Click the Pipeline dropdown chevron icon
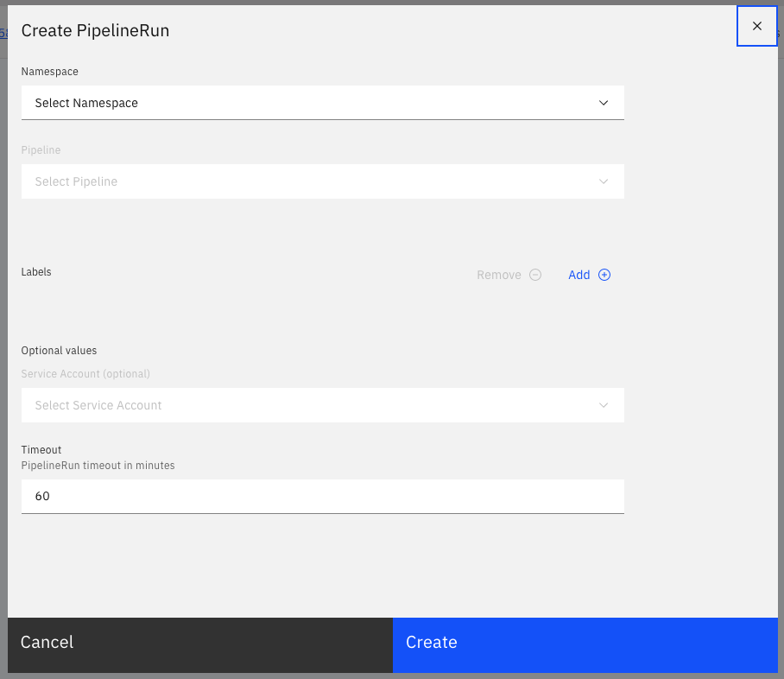 pyautogui.click(x=604, y=181)
